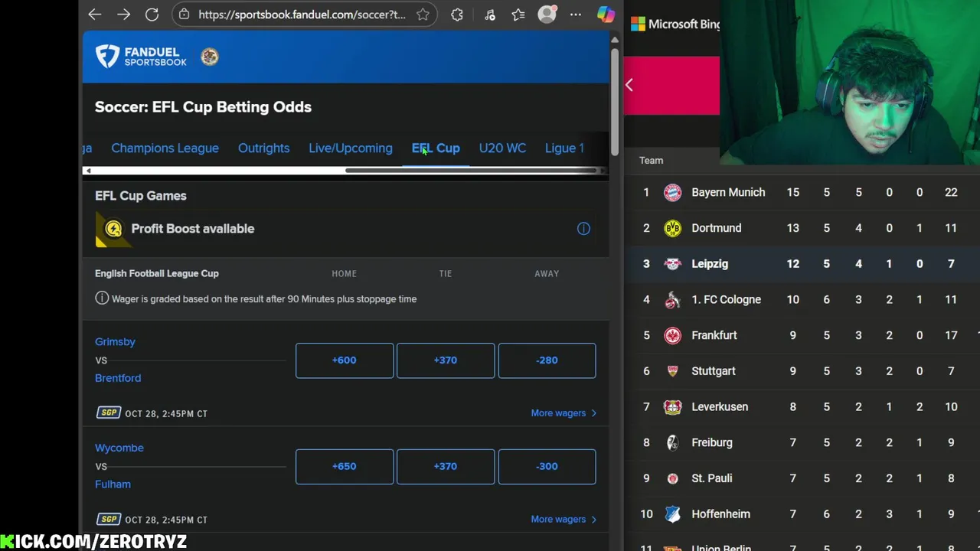Screen dimensions: 980x551
Task: Click the Bayern Munich crest
Action: coord(672,192)
